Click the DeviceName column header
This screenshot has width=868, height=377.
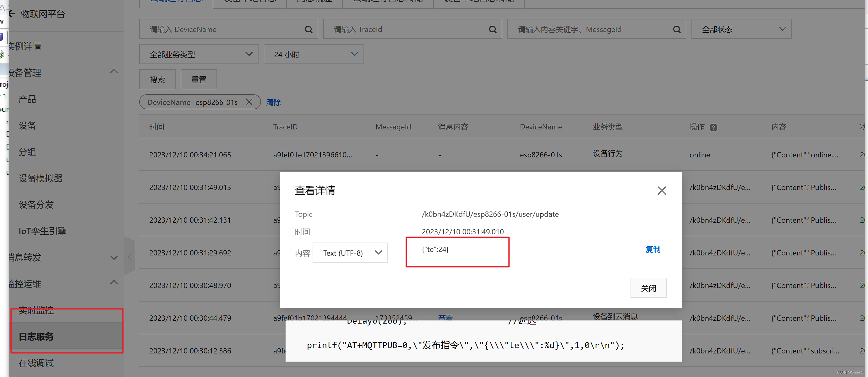coord(540,127)
